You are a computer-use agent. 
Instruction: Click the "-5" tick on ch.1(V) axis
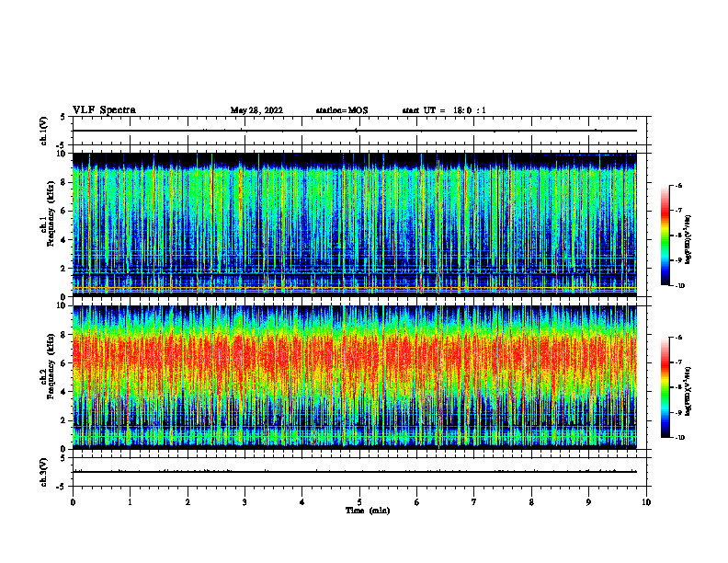62,145
